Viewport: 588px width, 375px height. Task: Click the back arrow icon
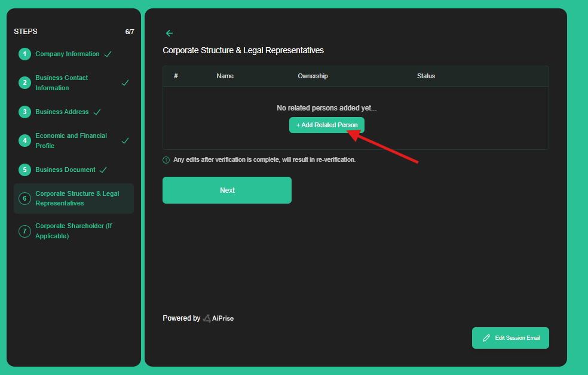[170, 33]
